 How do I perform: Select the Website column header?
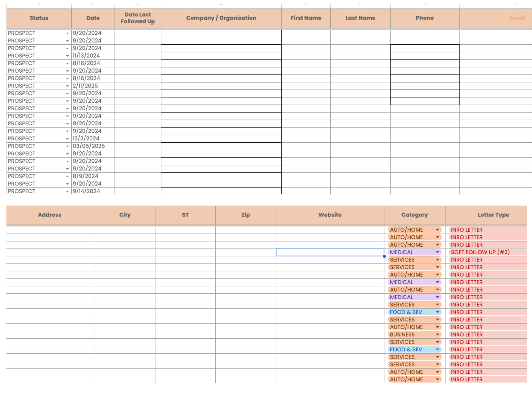(330, 215)
